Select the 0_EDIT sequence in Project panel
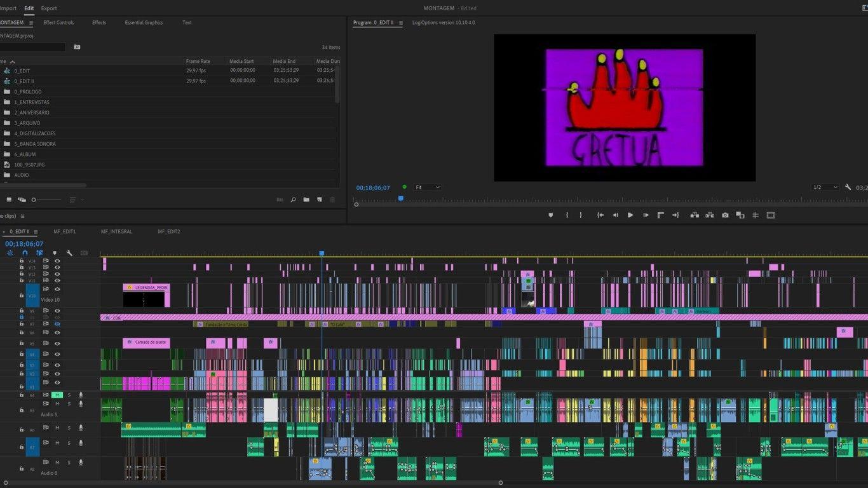Viewport: 868px width, 488px height. [x=22, y=71]
